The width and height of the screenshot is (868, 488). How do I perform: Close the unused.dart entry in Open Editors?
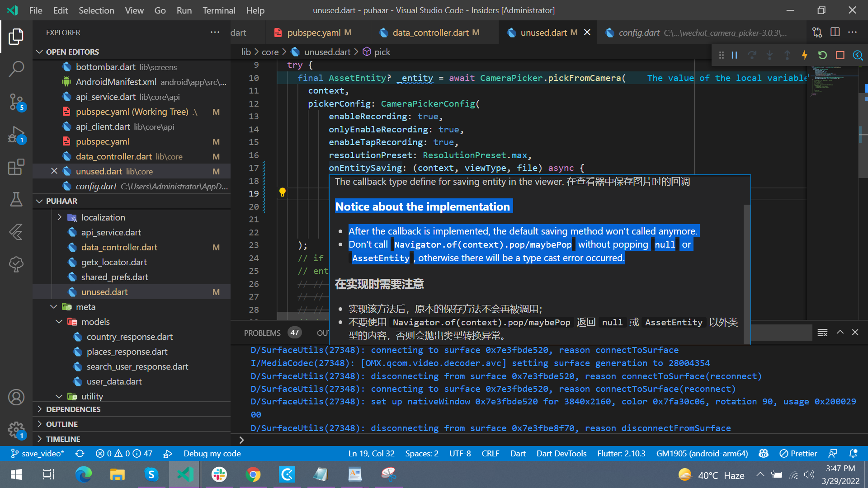point(54,171)
